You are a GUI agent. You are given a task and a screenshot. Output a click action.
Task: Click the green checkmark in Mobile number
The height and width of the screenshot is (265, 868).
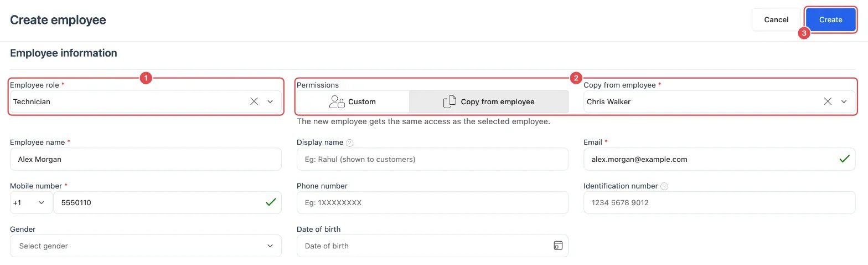(x=271, y=202)
